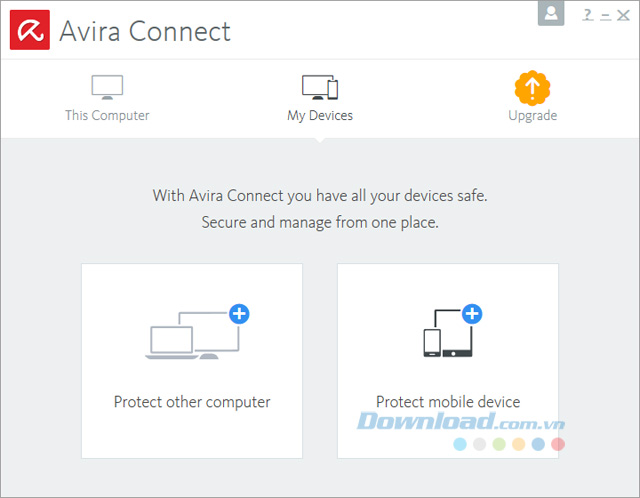640x498 pixels.
Task: Click the My Devices multi-screen icon
Action: click(320, 87)
